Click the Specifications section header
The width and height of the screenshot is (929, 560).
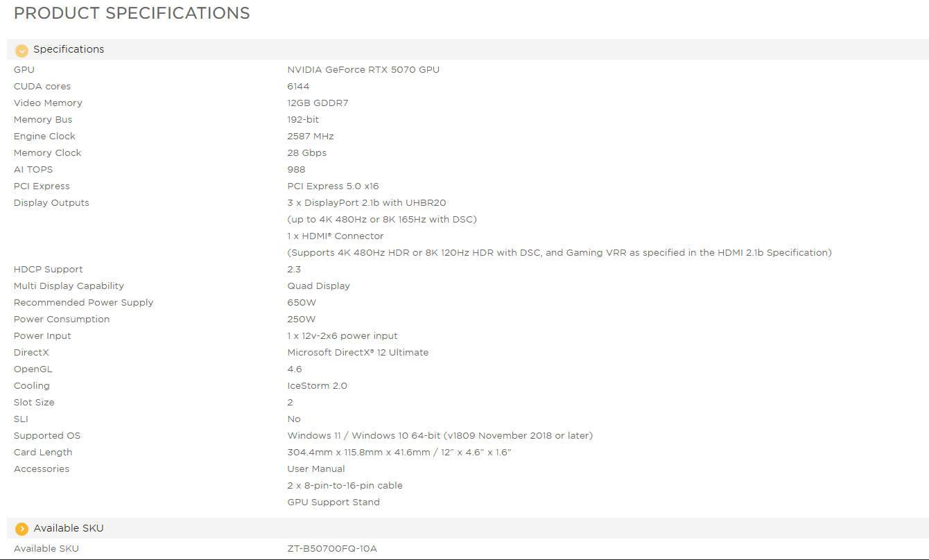click(468, 49)
